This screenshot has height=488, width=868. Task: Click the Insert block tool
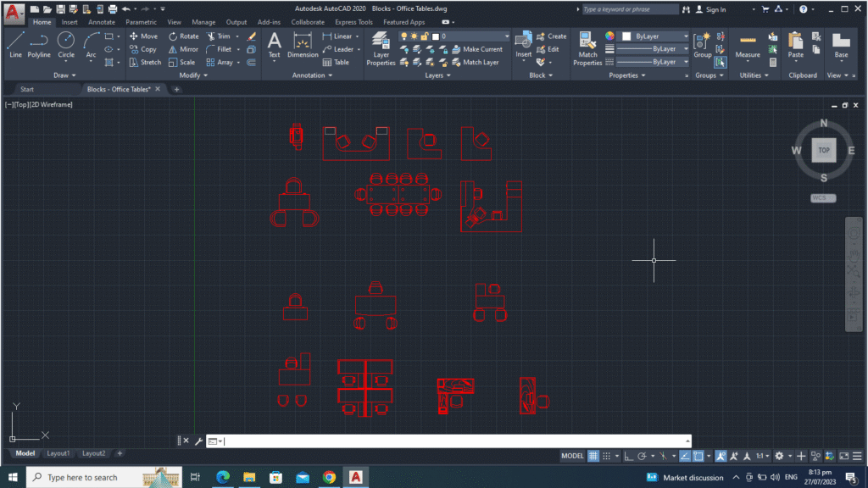[x=523, y=44]
